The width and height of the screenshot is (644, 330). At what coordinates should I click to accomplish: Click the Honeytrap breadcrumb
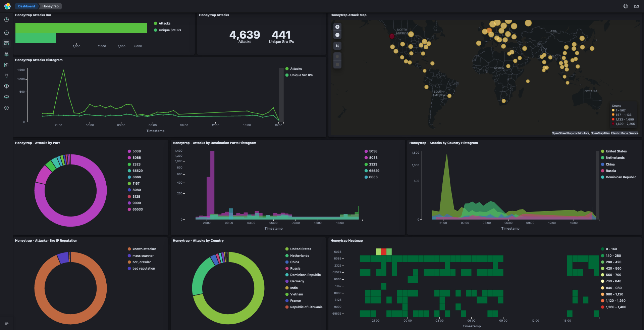(51, 6)
